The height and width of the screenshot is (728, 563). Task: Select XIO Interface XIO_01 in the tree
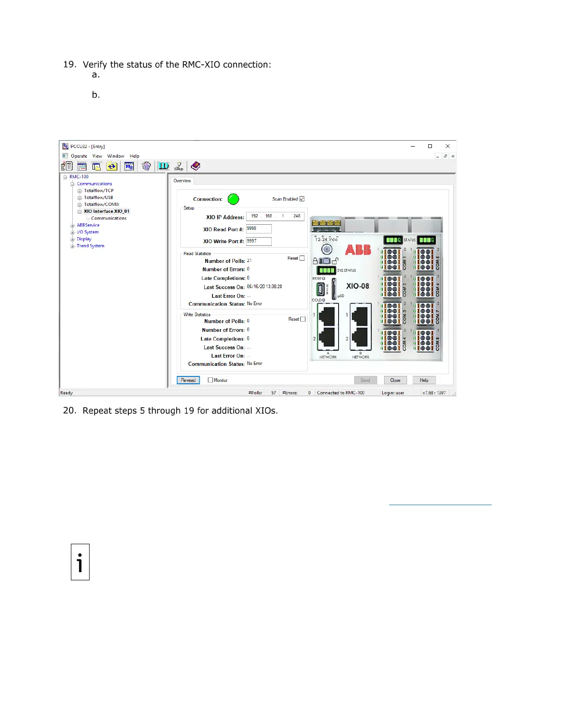(107, 211)
